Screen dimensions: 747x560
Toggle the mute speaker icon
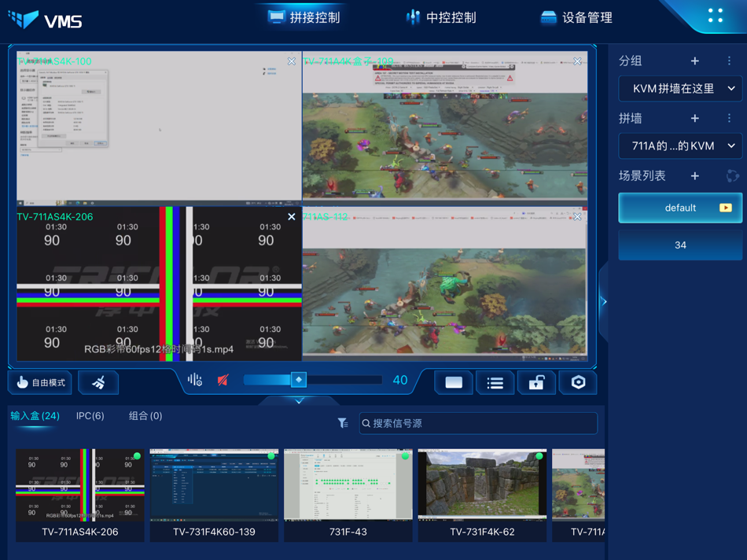coord(223,380)
